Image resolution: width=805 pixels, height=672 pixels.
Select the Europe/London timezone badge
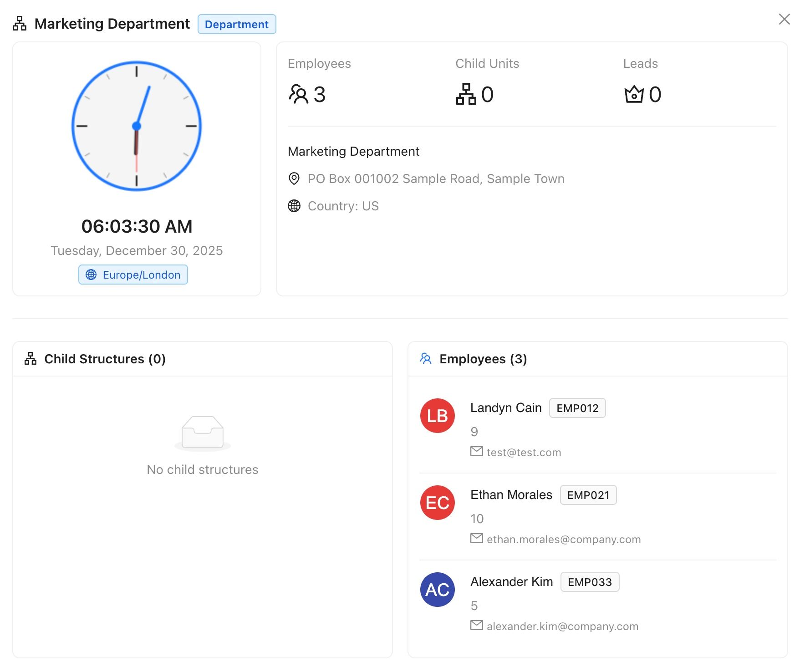[x=133, y=275]
